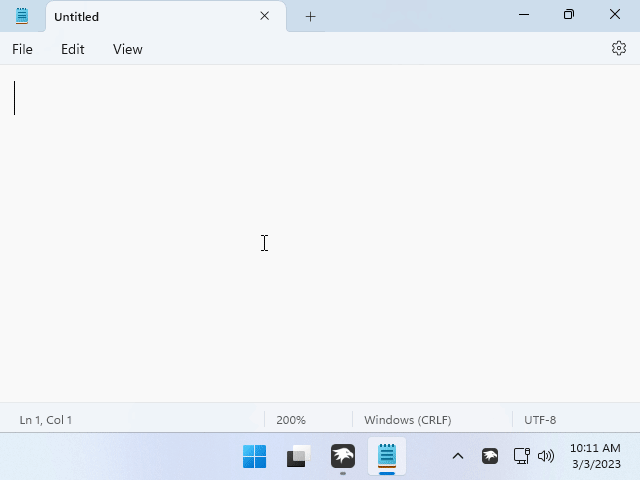640x480 pixels.
Task: Click inside the empty text editing area
Action: (320, 240)
